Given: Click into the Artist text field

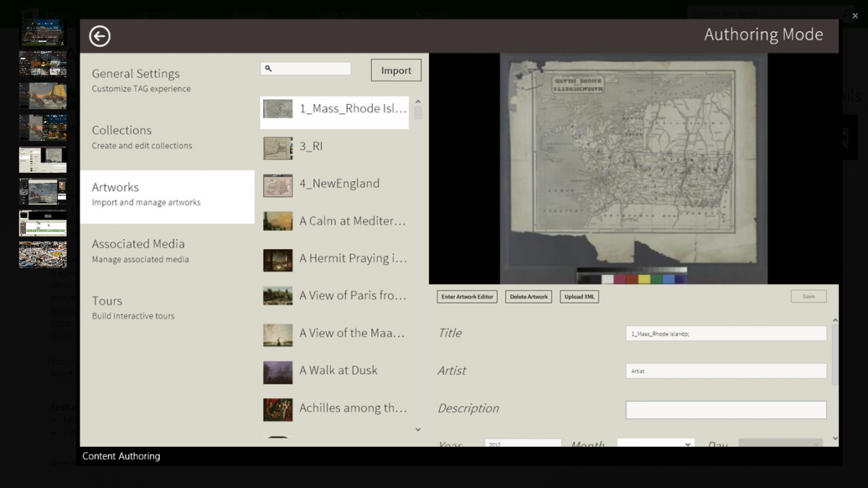Looking at the screenshot, I should (x=726, y=371).
